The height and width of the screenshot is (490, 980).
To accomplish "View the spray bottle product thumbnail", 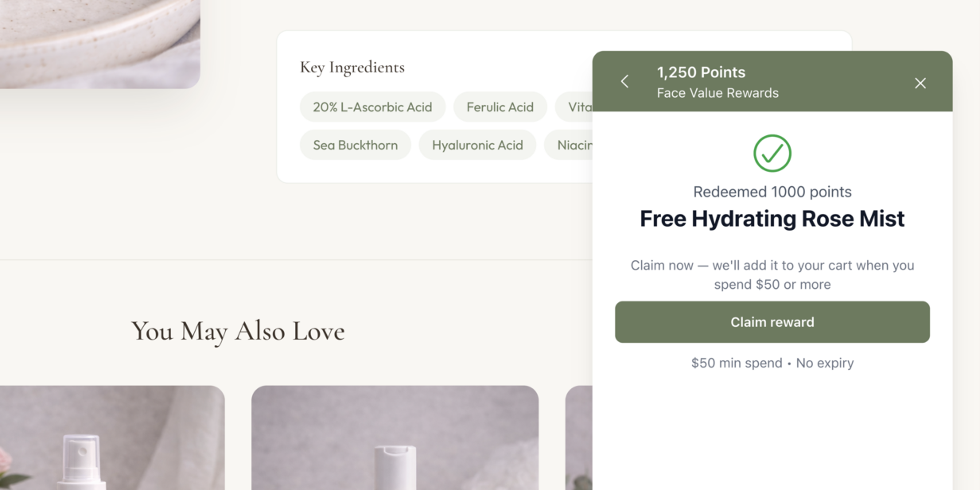I will [x=111, y=437].
